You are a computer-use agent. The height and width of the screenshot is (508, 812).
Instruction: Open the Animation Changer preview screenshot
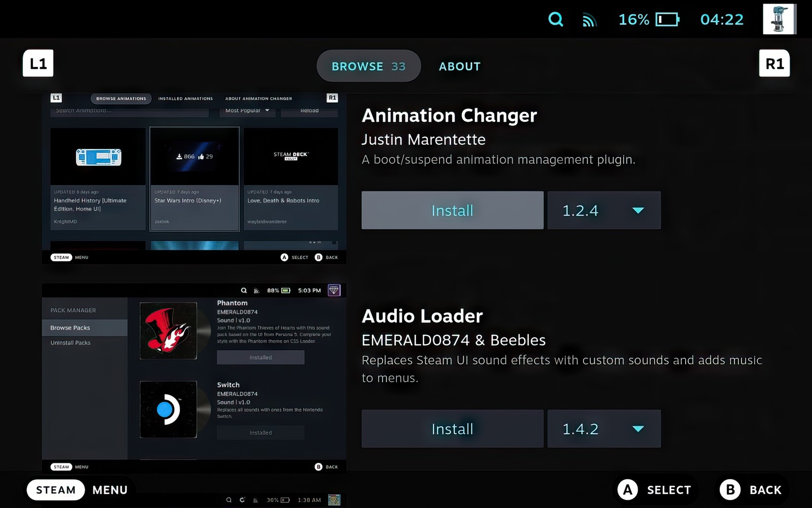pyautogui.click(x=194, y=178)
